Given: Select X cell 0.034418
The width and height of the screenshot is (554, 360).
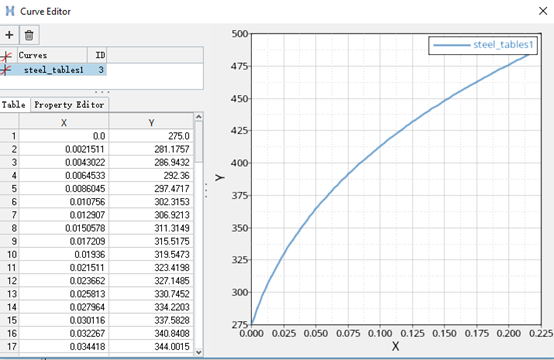Looking at the screenshot, I should (64, 347).
